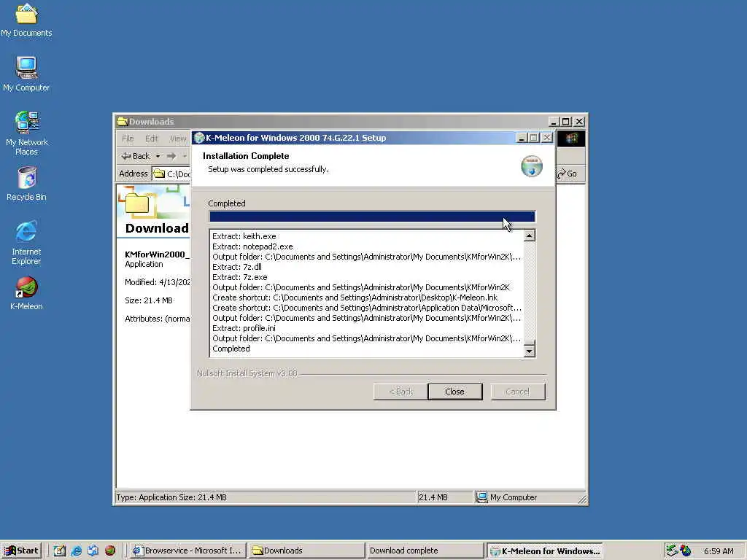This screenshot has height=560, width=747.
Task: Click 'Nullsoft Install System v3.08' text
Action: (x=247, y=373)
